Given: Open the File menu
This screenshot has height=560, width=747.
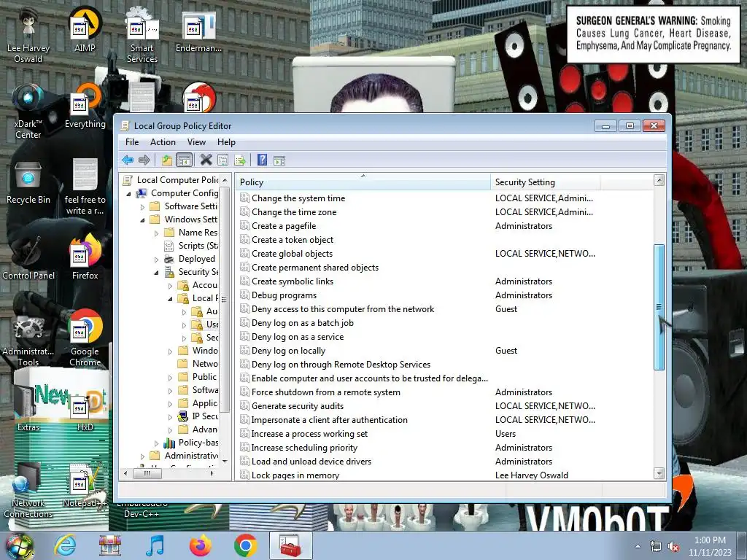Looking at the screenshot, I should pyautogui.click(x=132, y=142).
